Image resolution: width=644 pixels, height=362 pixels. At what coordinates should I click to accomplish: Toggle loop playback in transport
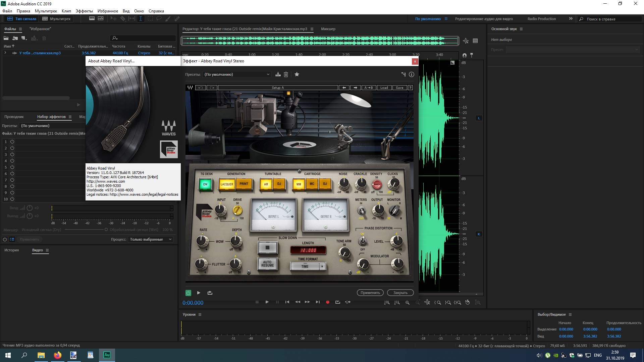click(x=338, y=302)
